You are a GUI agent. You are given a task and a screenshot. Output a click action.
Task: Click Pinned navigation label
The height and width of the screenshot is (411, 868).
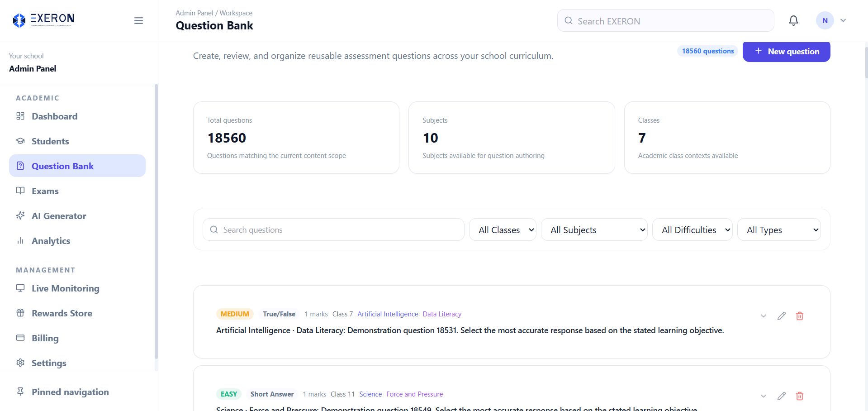pos(70,392)
